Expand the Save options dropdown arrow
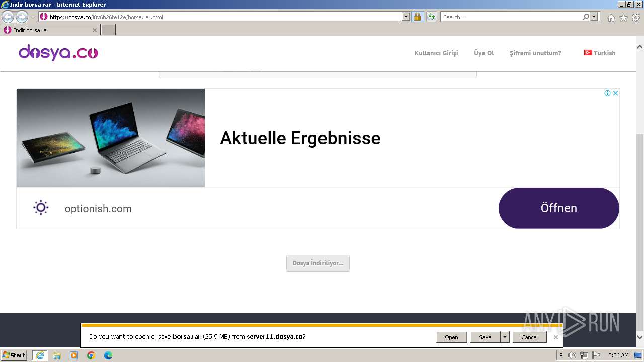 (505, 337)
